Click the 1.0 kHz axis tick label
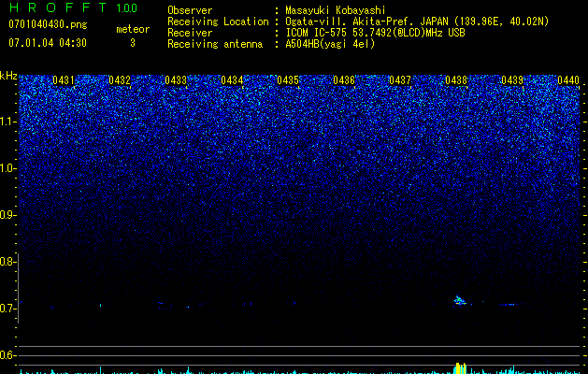The height and width of the screenshot is (374, 588). click(7, 168)
